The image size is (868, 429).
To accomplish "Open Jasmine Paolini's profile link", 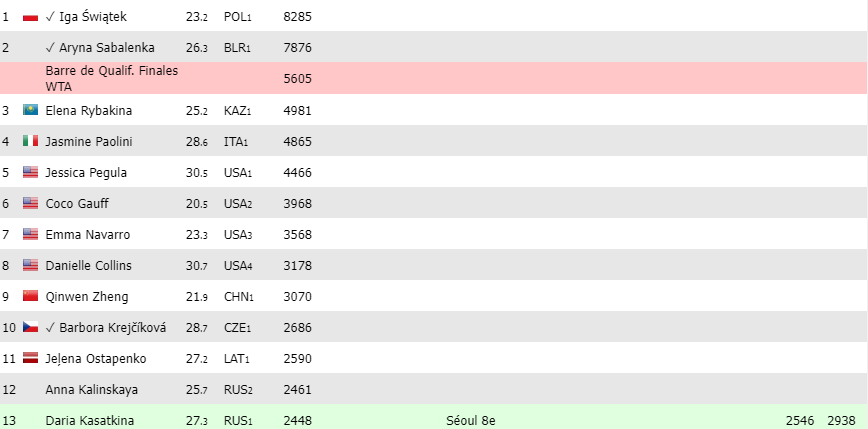I will (89, 142).
